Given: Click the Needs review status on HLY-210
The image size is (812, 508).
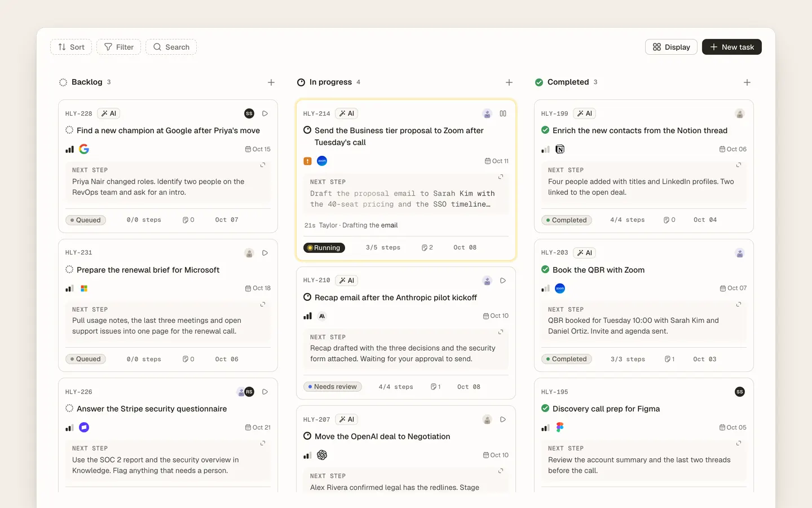Looking at the screenshot, I should pos(333,387).
